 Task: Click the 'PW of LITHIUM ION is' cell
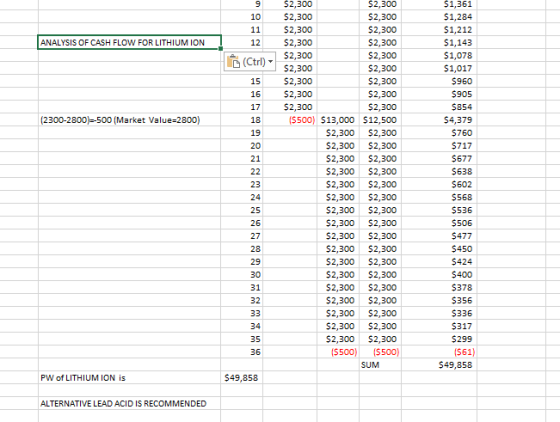(x=129, y=378)
